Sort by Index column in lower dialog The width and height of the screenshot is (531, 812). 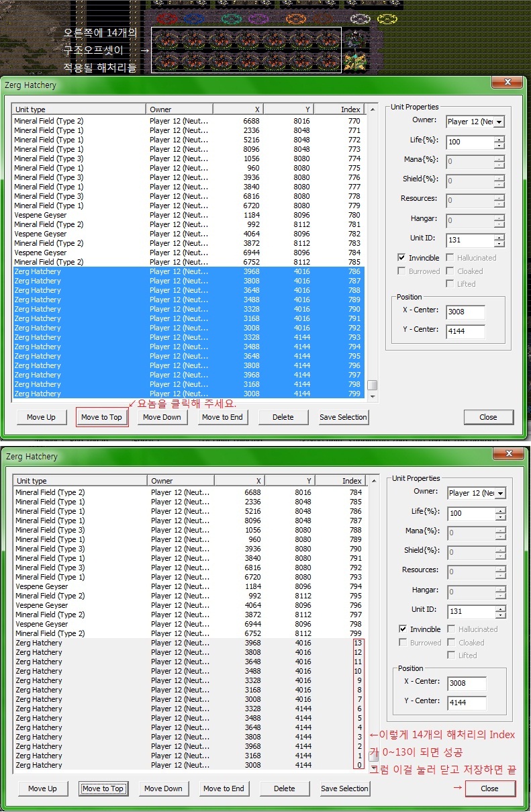coord(340,481)
